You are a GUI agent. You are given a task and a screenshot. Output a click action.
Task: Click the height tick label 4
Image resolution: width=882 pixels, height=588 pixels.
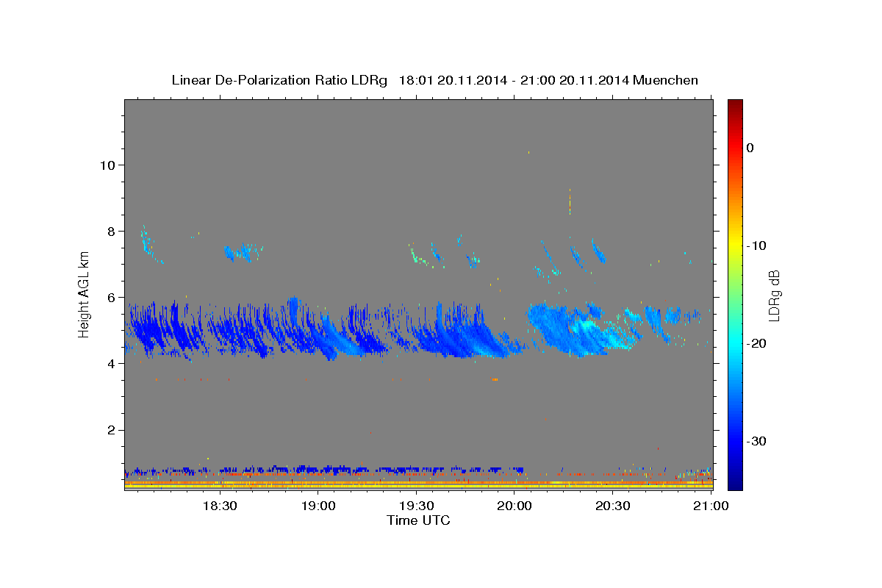point(112,364)
